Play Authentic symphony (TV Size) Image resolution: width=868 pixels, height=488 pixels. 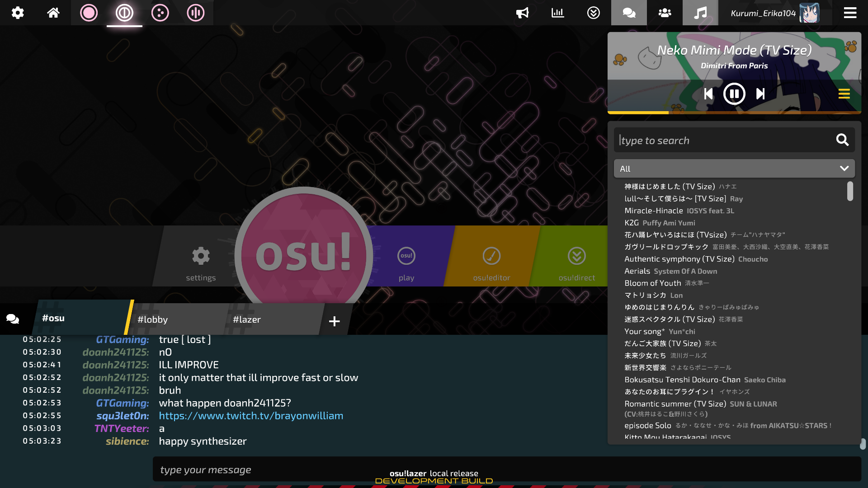(696, 259)
